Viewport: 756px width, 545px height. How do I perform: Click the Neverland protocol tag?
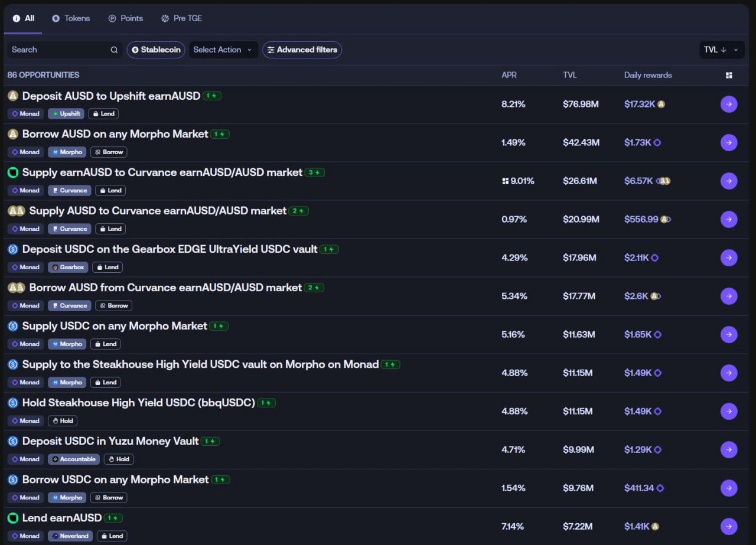tap(70, 536)
